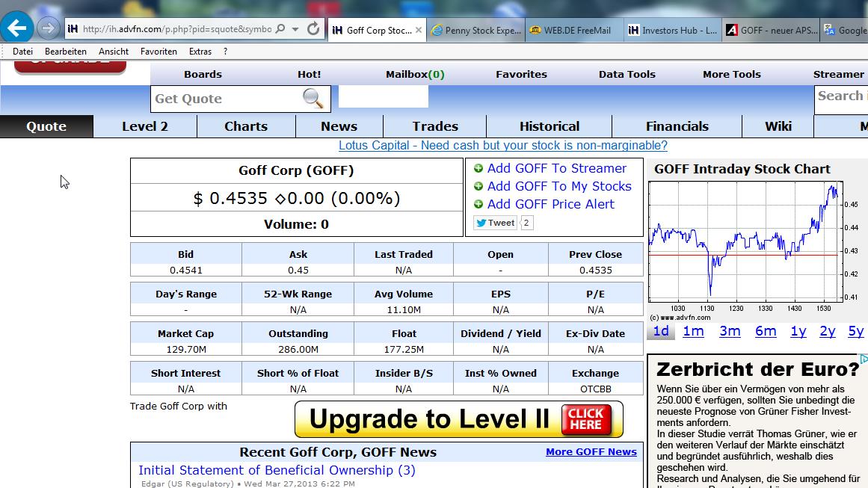The image size is (868, 488).
Task: Open the ? help menu
Action: (225, 52)
